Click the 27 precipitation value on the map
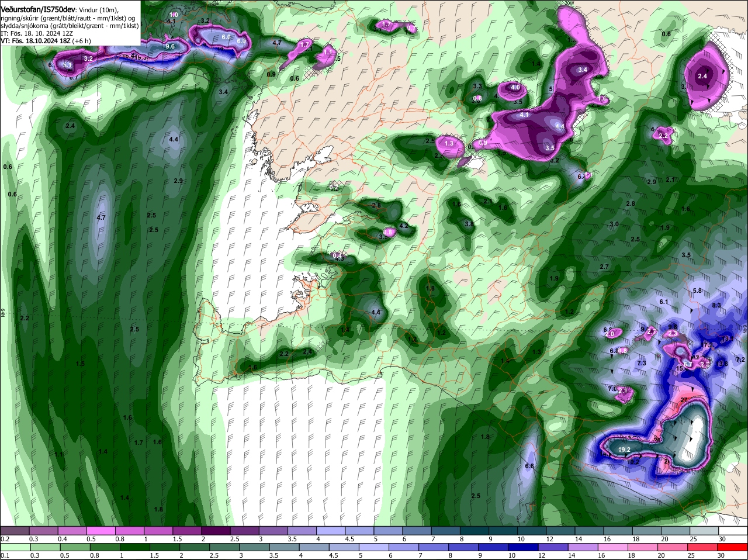The image size is (748, 560). coord(684,400)
